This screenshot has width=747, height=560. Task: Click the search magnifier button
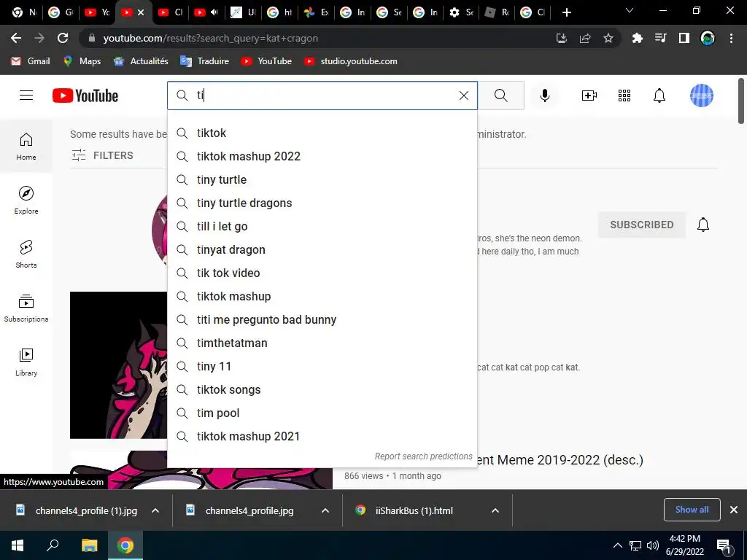point(500,96)
